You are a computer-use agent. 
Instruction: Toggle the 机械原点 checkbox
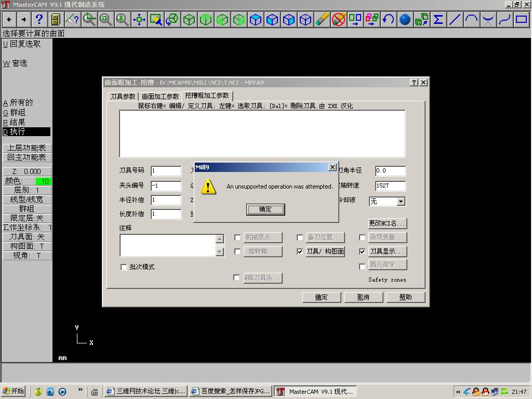[237, 237]
